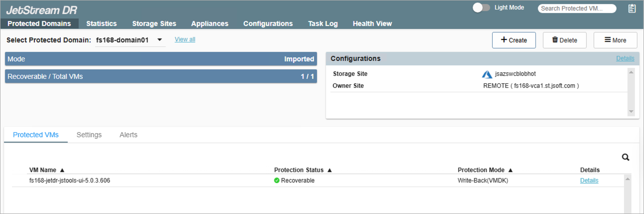This screenshot has width=644, height=214.
Task: Go to the Health View tab
Action: pyautogui.click(x=372, y=23)
